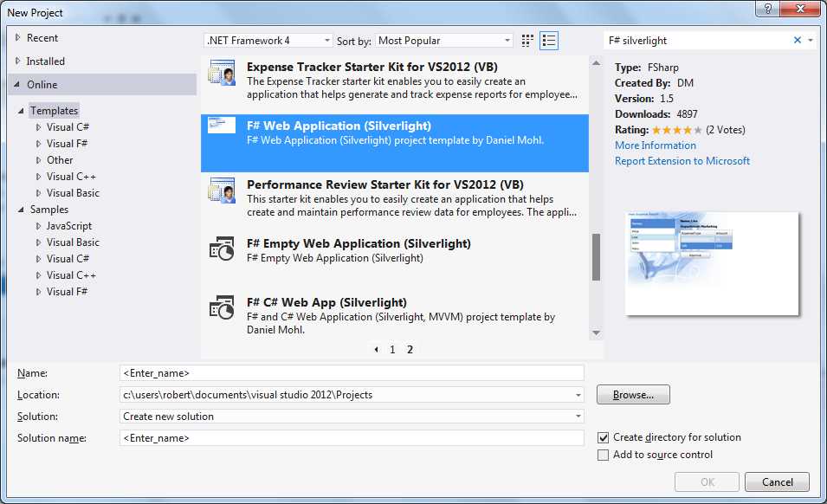This screenshot has height=504, width=827.
Task: Select Visual F# under Templates
Action: pyautogui.click(x=66, y=143)
